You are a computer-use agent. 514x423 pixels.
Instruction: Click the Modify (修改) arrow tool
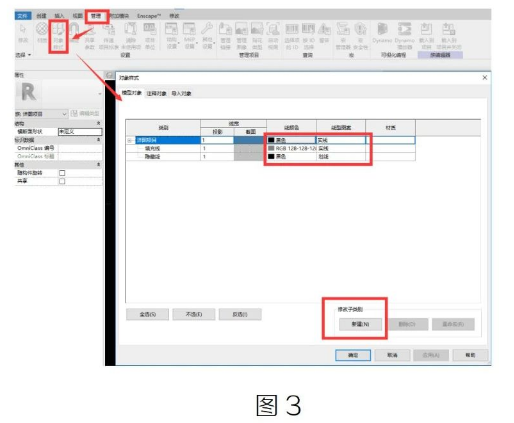tap(23, 33)
